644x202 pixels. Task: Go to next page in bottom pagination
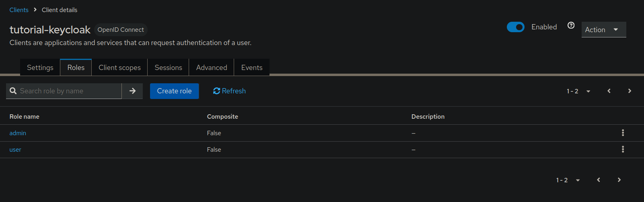(619, 180)
